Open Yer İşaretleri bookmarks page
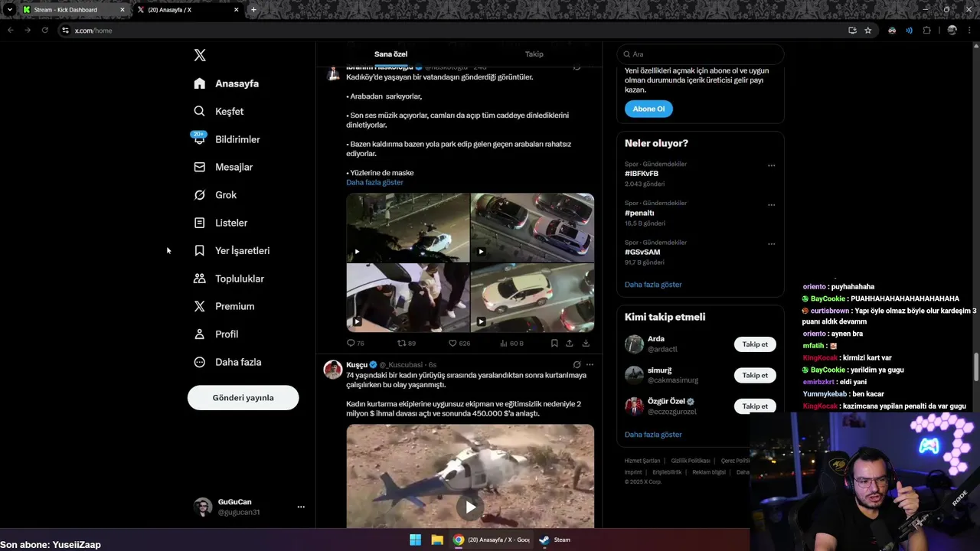 pyautogui.click(x=231, y=251)
